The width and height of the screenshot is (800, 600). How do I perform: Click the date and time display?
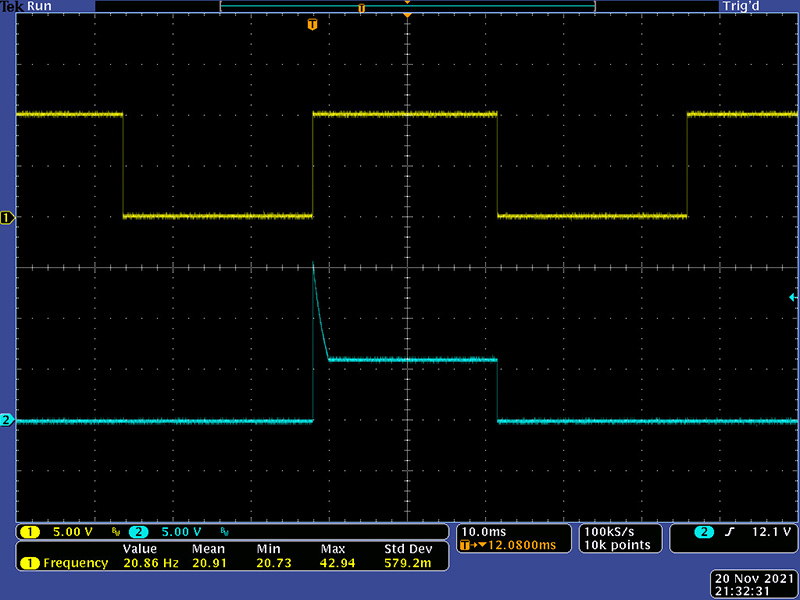(755, 585)
